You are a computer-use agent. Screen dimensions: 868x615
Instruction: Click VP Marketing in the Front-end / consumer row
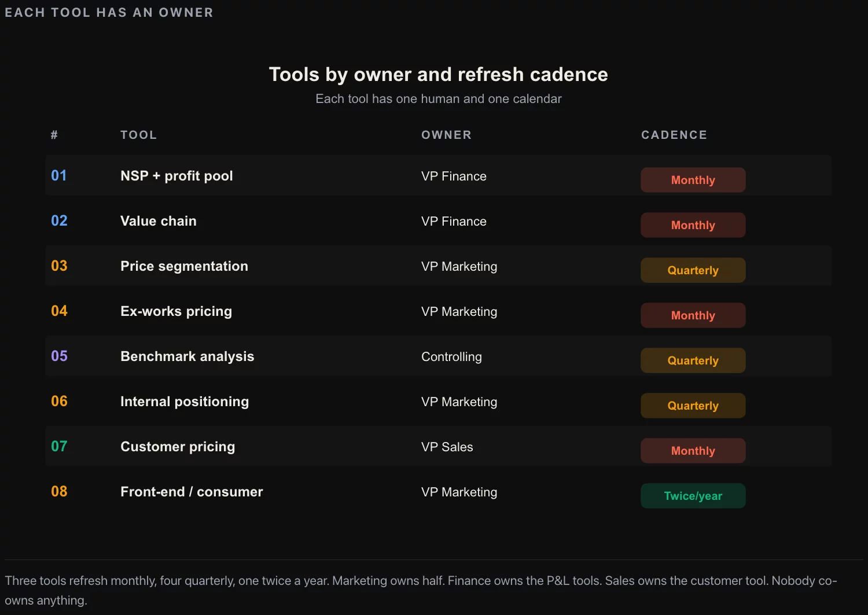pos(459,492)
